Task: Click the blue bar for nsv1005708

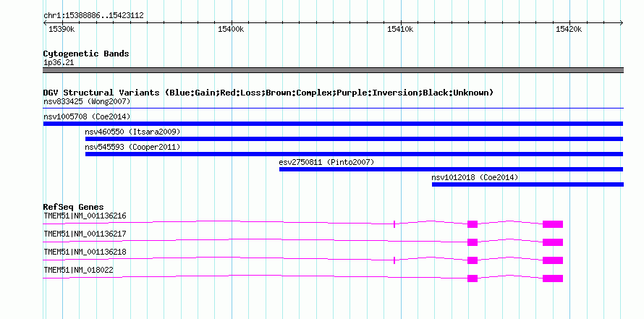Action: click(x=333, y=124)
